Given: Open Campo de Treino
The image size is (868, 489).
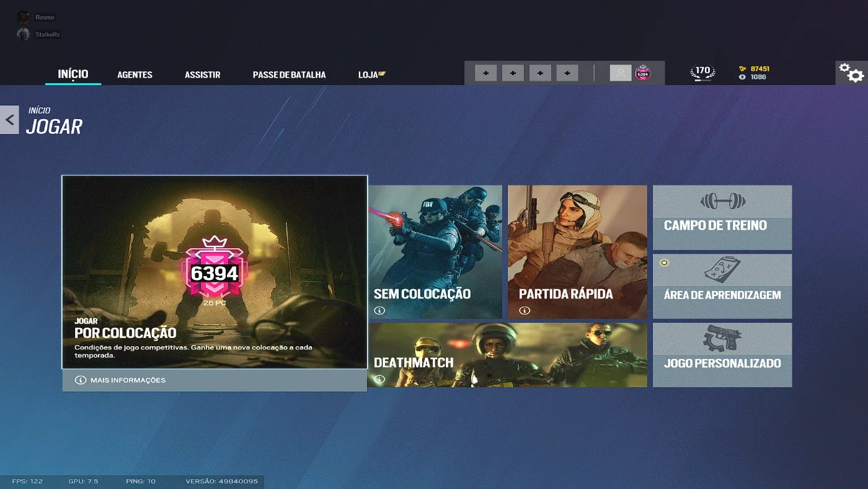Looking at the screenshot, I should click(722, 217).
